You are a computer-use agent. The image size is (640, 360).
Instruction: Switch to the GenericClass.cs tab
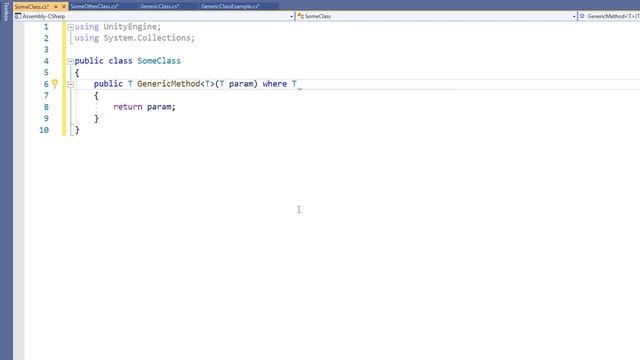[160, 7]
